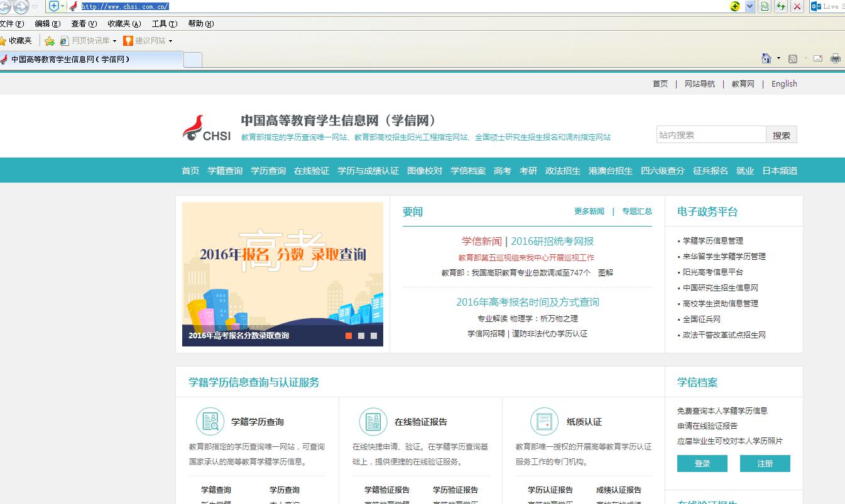Open the 教育网 link
The image size is (845, 504).
(743, 84)
